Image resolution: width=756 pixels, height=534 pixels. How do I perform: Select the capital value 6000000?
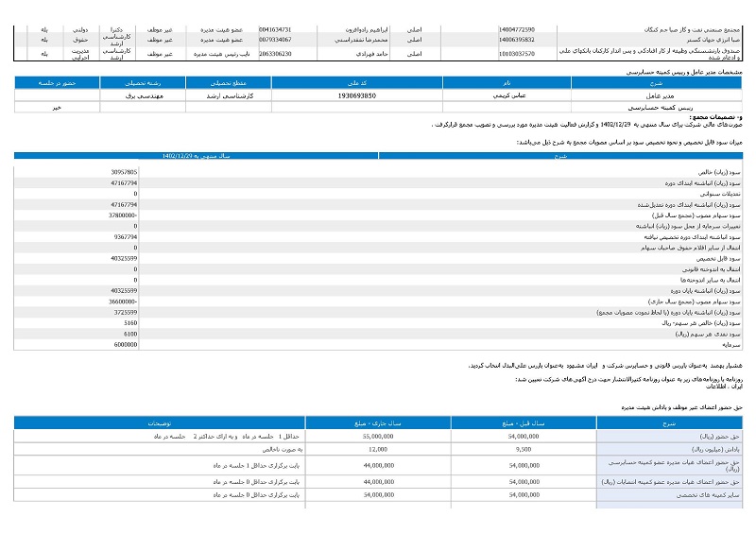(126, 344)
